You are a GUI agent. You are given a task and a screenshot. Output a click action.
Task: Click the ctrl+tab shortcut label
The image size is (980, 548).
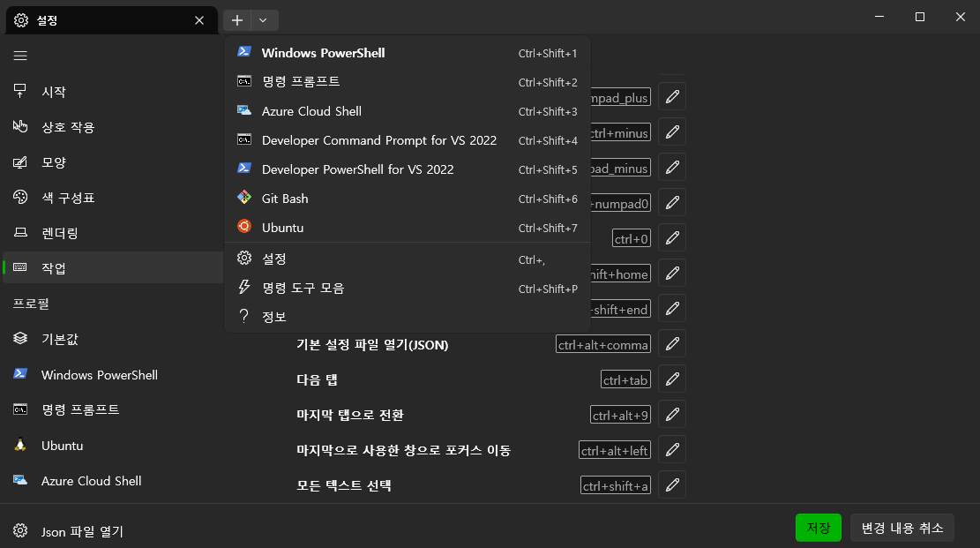point(625,379)
